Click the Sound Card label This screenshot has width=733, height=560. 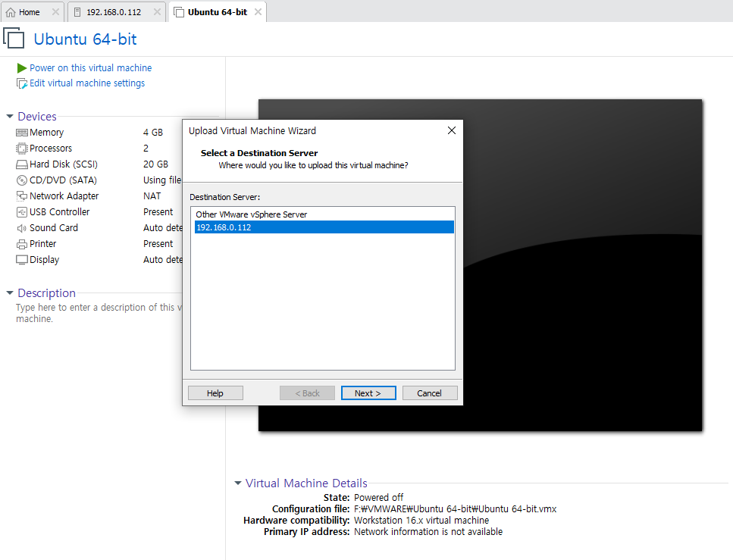(54, 227)
